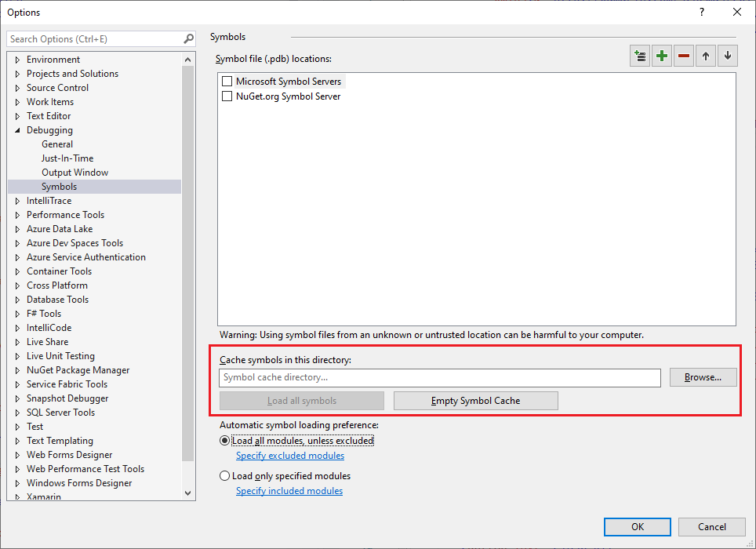
Task: Select Container Tools category
Action: point(59,271)
